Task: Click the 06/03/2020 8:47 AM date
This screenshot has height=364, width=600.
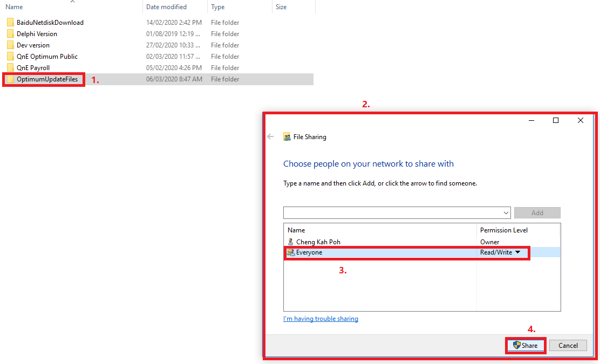Action: tap(174, 79)
